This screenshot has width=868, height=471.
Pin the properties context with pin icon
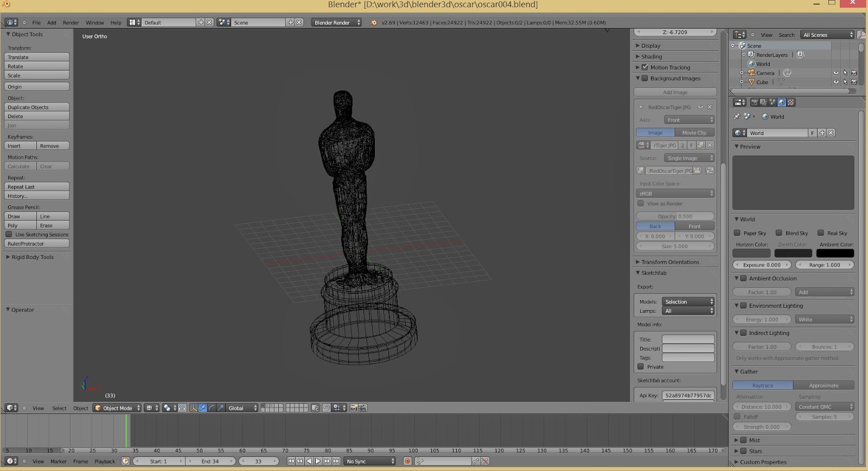pyautogui.click(x=737, y=117)
